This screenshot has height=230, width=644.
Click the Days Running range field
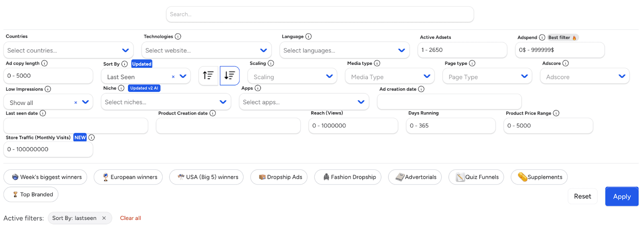450,125
